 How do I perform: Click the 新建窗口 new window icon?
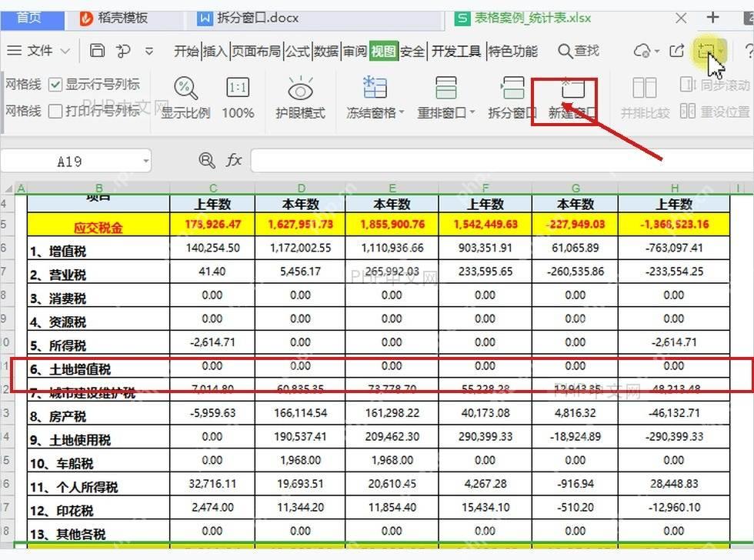point(572,88)
